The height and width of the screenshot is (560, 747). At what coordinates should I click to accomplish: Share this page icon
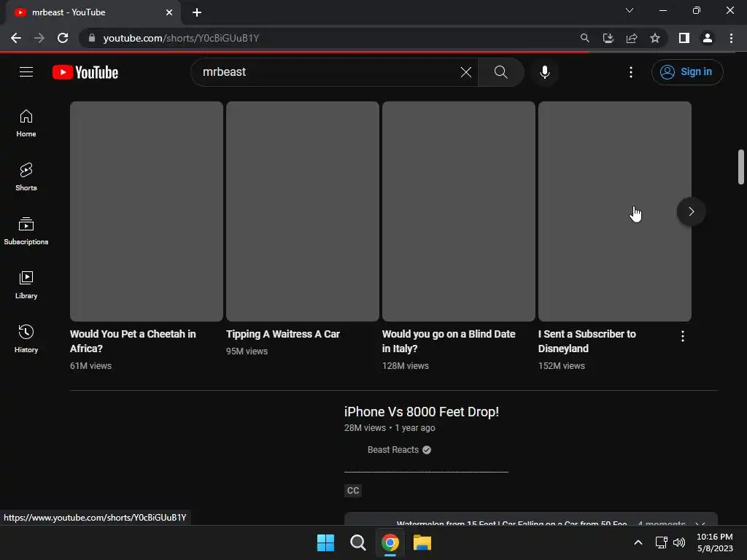[x=632, y=38]
